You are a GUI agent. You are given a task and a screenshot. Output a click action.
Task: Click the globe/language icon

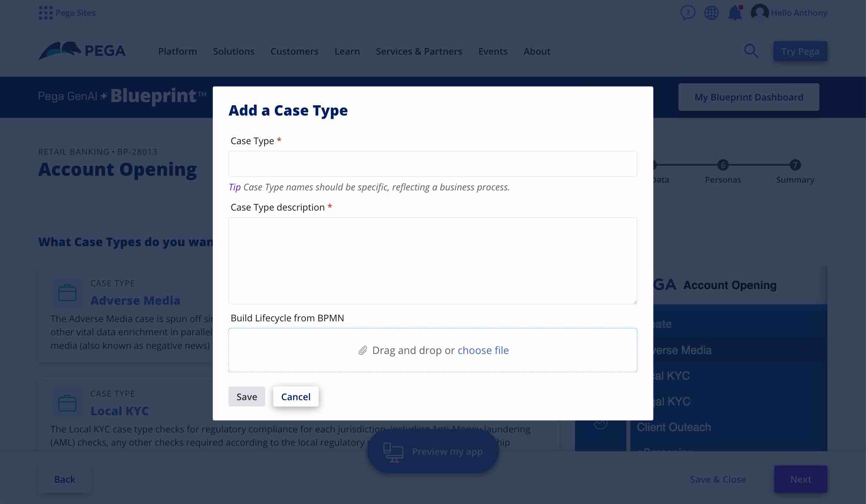click(x=711, y=13)
